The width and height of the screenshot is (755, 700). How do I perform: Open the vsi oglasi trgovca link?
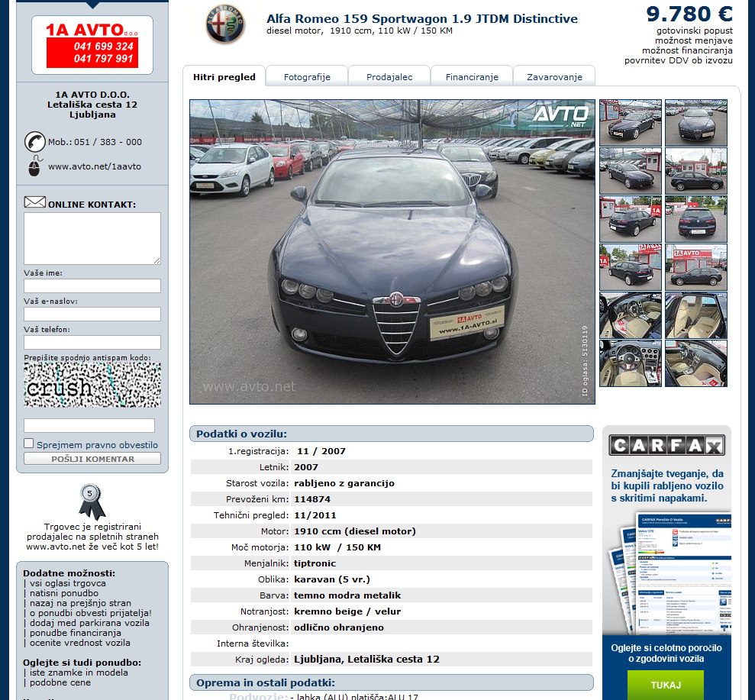click(68, 583)
